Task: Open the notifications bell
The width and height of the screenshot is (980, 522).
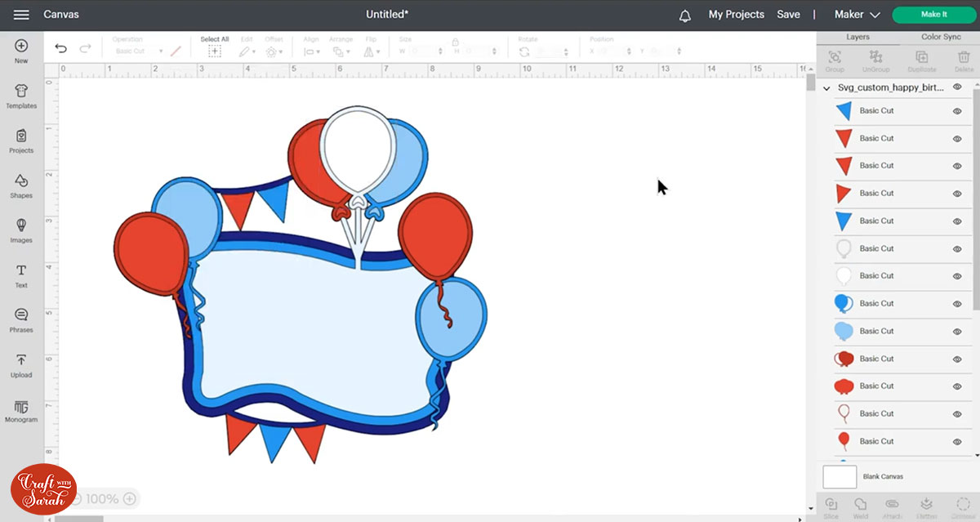Action: click(x=684, y=15)
